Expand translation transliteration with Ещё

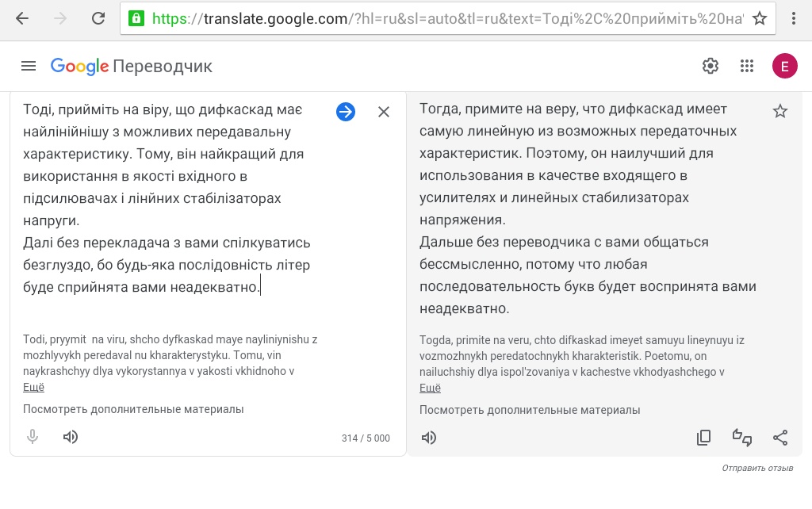click(x=430, y=388)
